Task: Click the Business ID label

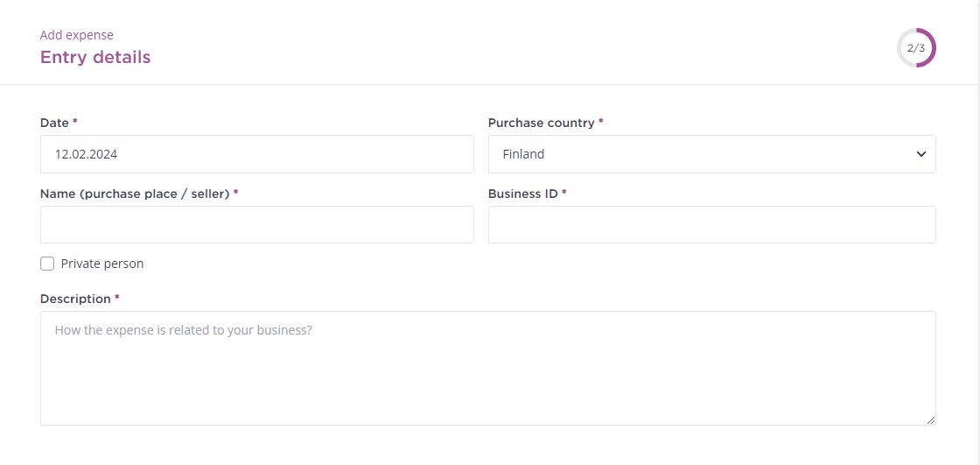Action: pos(523,194)
